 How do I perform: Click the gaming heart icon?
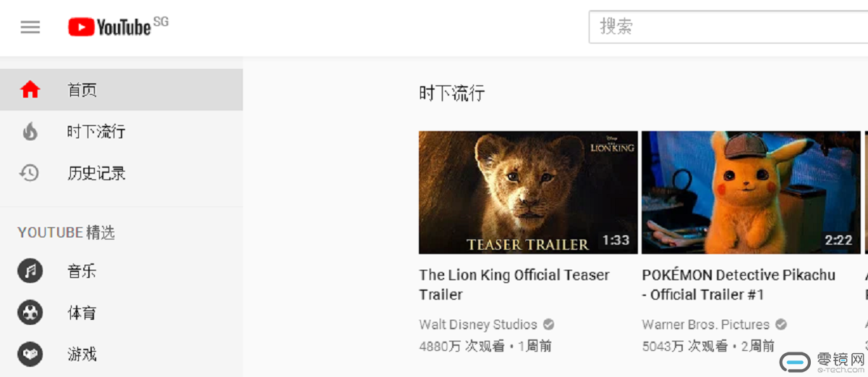coord(30,355)
